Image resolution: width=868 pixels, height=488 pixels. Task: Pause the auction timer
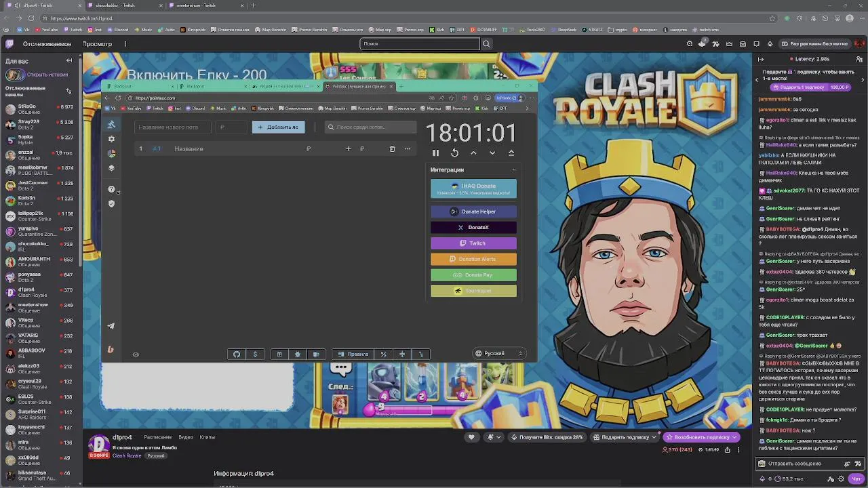pyautogui.click(x=435, y=153)
